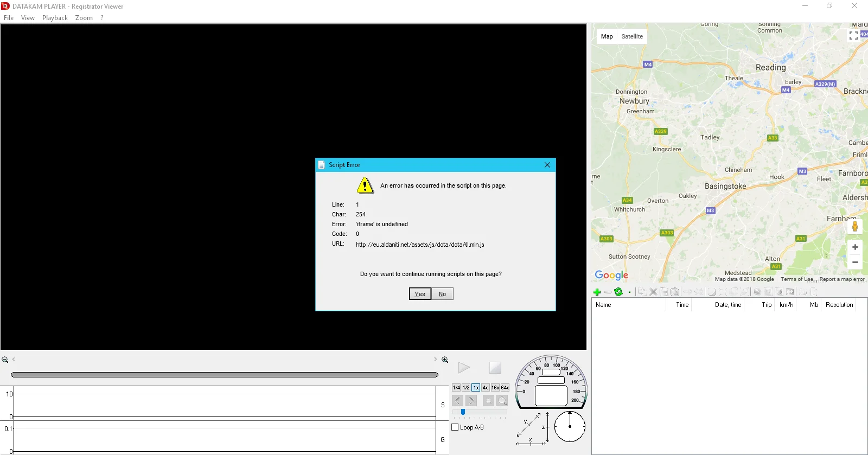
Task: Set playback speed to 1/2
Action: (x=466, y=388)
